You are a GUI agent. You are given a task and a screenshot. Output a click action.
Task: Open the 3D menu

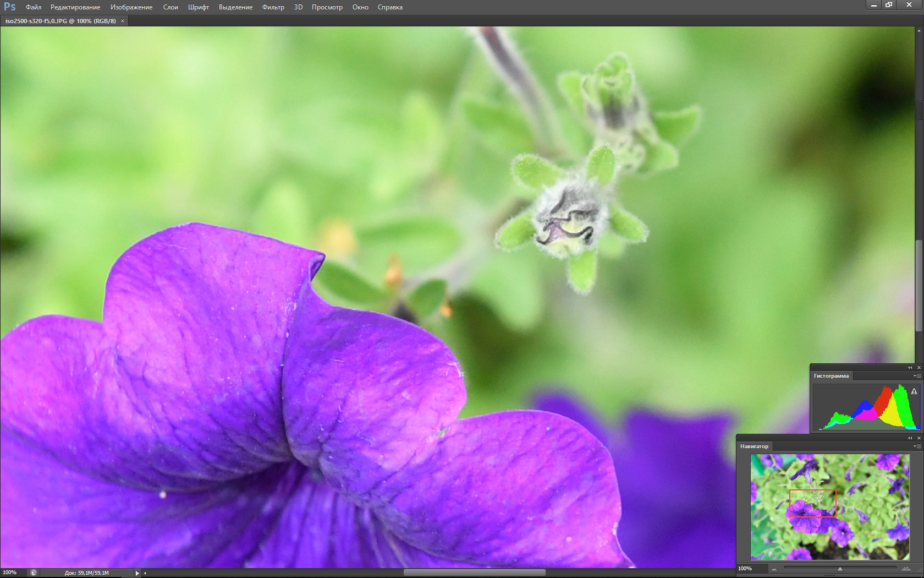(x=298, y=7)
